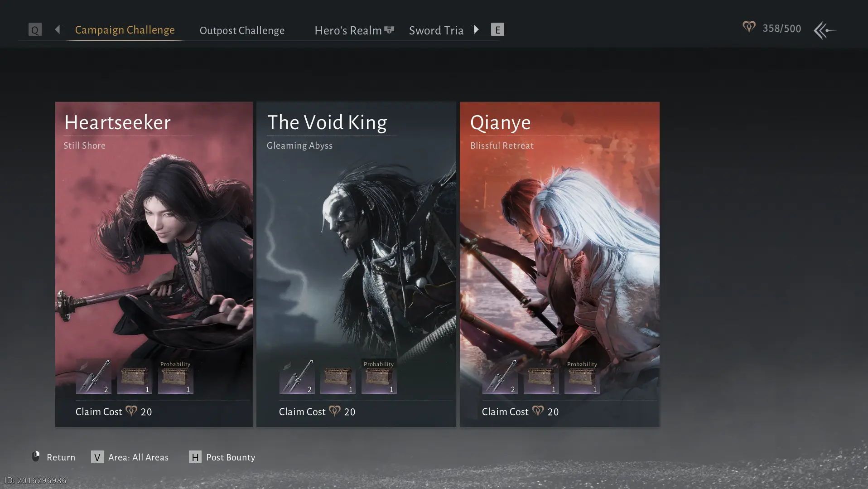The width and height of the screenshot is (868, 489).
Task: Open the Qianye Blissful Retreat card
Action: click(x=559, y=264)
